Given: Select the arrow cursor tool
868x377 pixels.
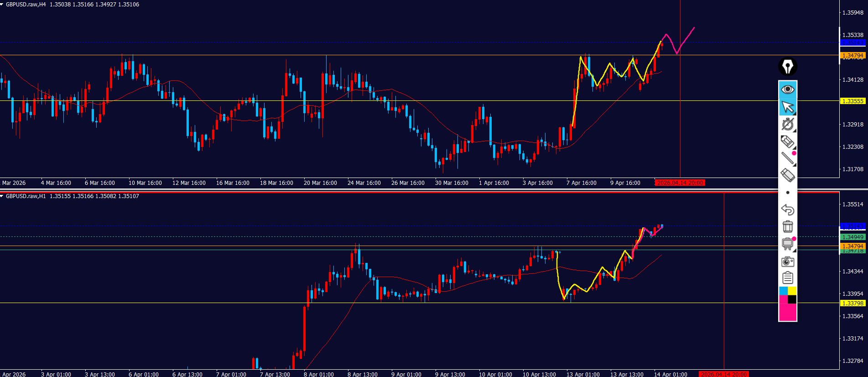Looking at the screenshot, I should (x=787, y=107).
